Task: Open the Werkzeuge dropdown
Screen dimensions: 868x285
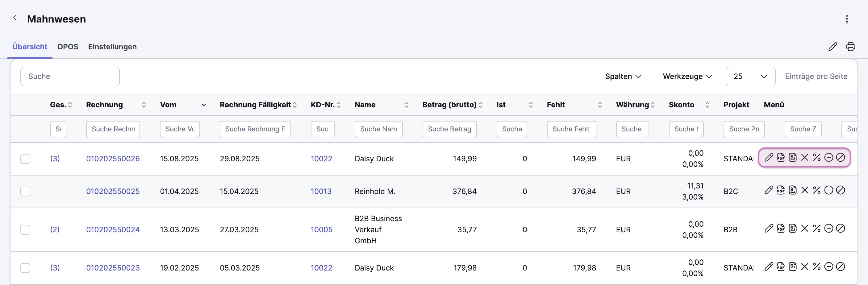Action: click(x=687, y=76)
